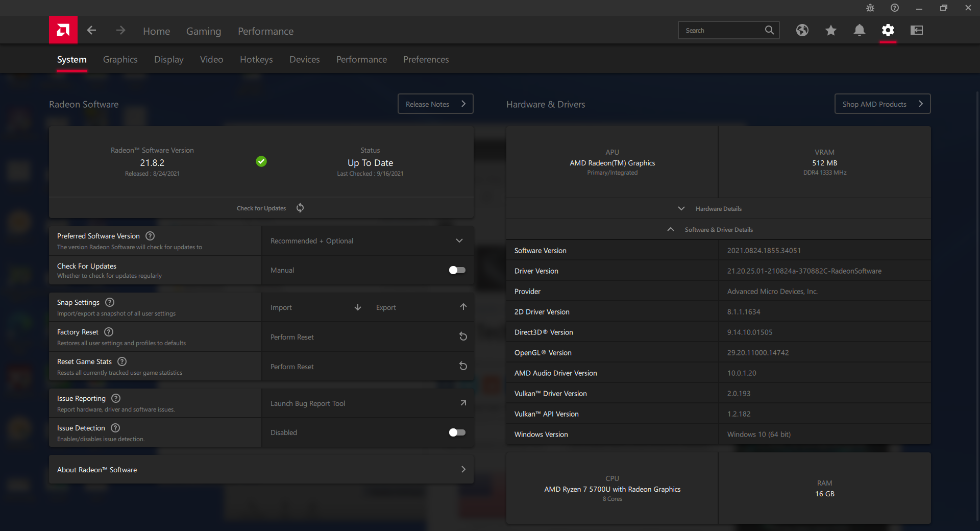Click Import snapshot settings

315,307
